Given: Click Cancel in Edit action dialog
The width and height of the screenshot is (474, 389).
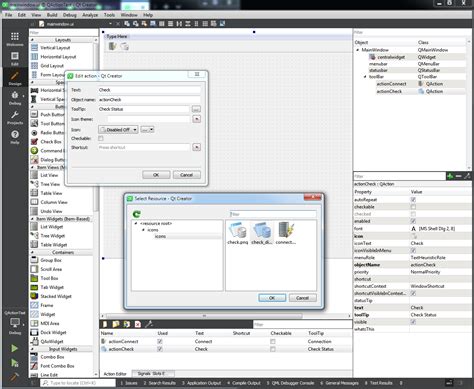Looking at the screenshot, I should click(186, 175).
